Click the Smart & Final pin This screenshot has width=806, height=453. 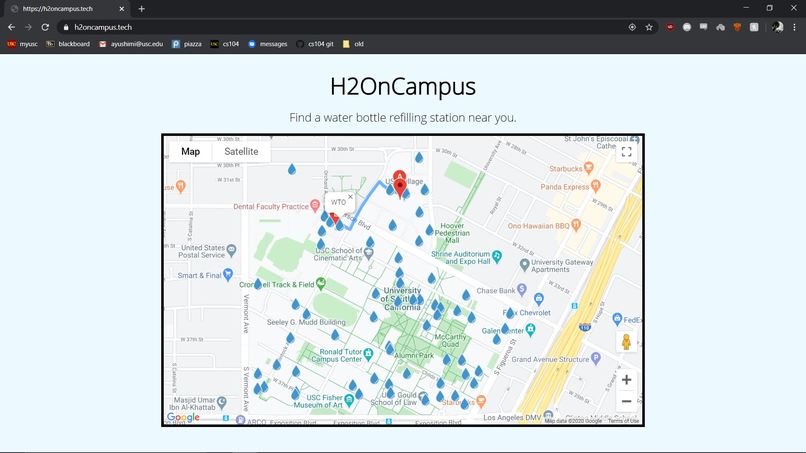pyautogui.click(x=228, y=275)
